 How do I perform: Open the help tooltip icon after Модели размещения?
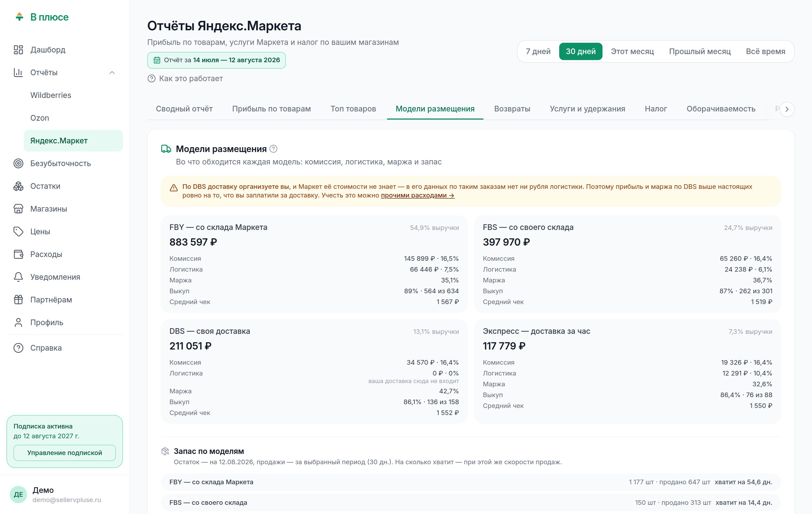tap(273, 149)
